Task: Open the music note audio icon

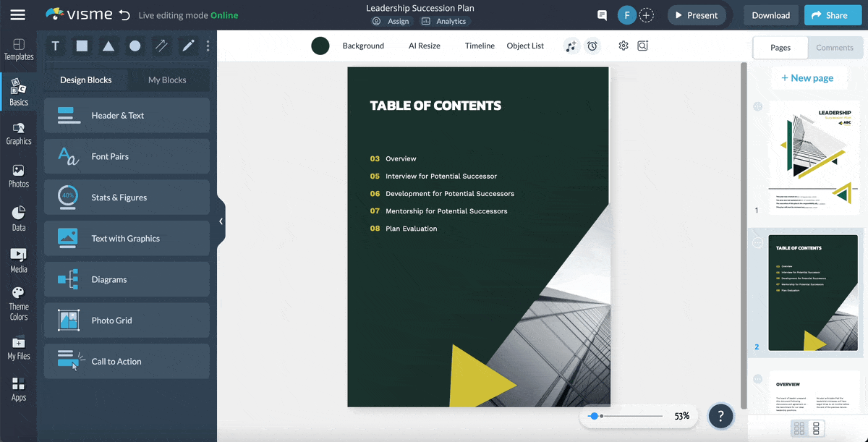Action: tap(571, 46)
